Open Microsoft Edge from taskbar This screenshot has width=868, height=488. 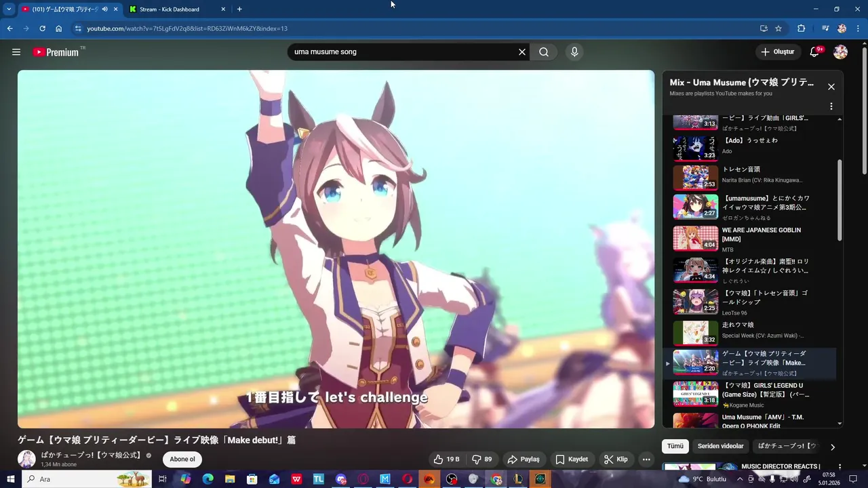coord(208,479)
